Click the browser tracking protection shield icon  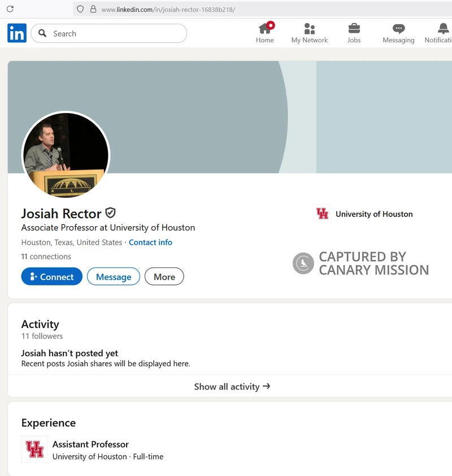pyautogui.click(x=80, y=9)
